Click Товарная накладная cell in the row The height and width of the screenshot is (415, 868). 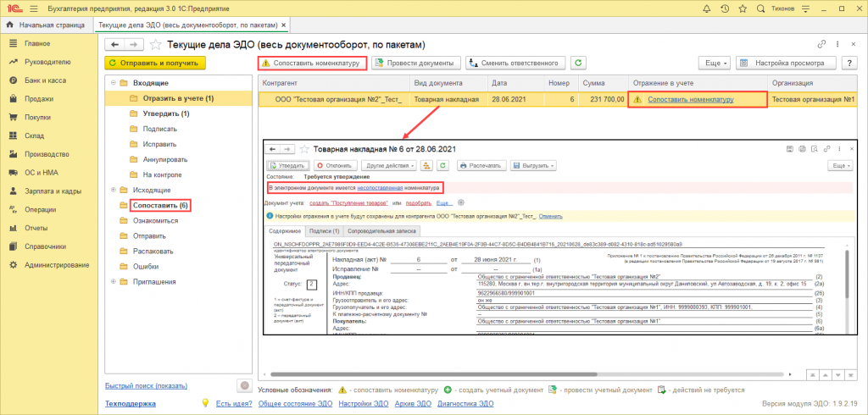click(x=448, y=100)
